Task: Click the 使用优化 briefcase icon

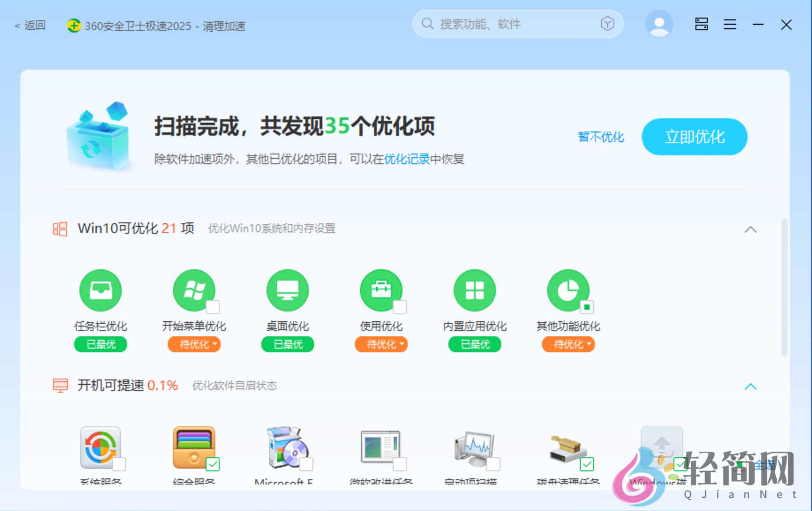Action: [381, 290]
